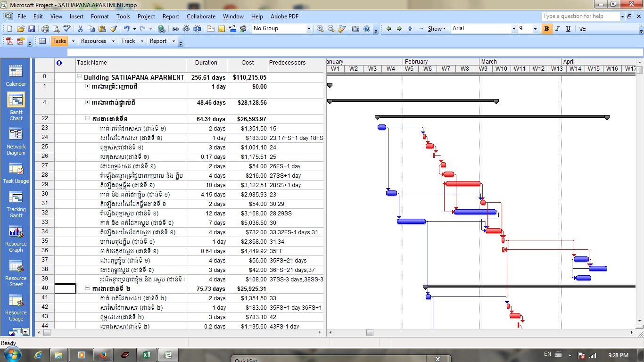Open the Task Usage view
Image resolution: width=644 pixels, height=362 pixels.
pos(16,173)
